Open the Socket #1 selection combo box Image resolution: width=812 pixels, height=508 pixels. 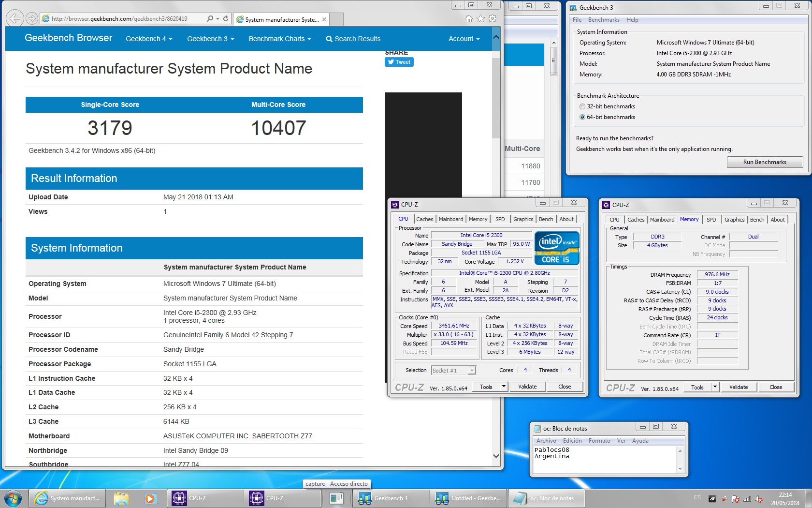(x=453, y=370)
